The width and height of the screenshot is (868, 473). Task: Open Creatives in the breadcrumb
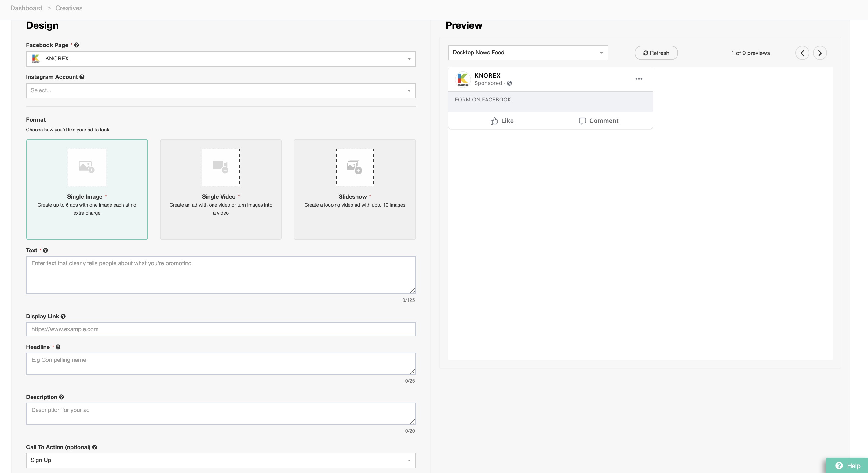click(69, 8)
